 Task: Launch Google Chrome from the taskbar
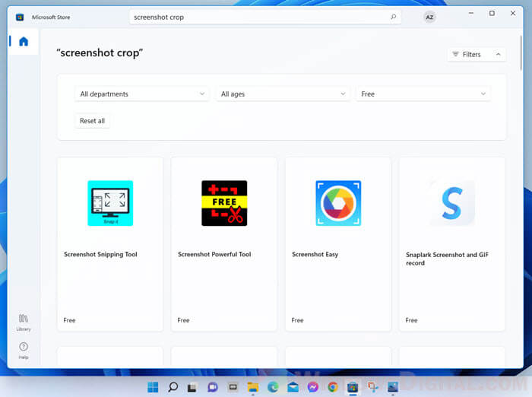333,387
